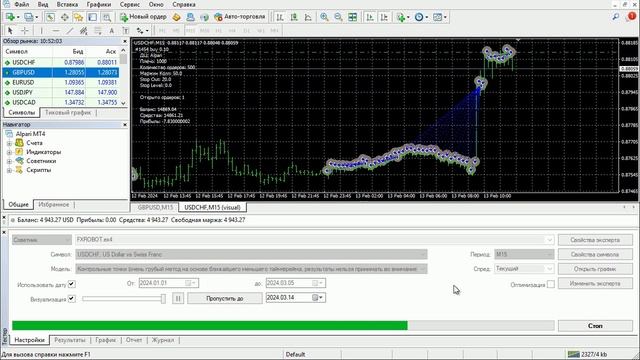Viewport: 640px width, 360px height.
Task: Click the 'Изменить эксперта' button
Action: click(x=595, y=283)
